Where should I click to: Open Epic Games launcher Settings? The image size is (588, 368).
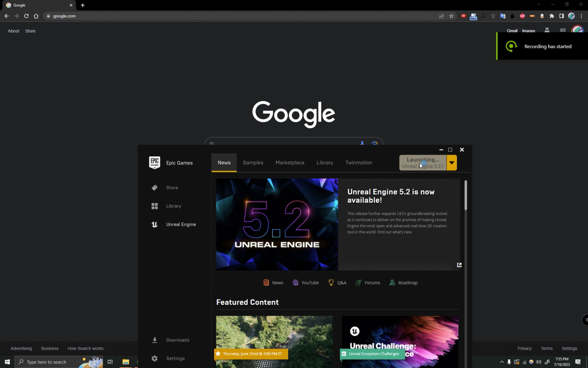[x=175, y=358]
